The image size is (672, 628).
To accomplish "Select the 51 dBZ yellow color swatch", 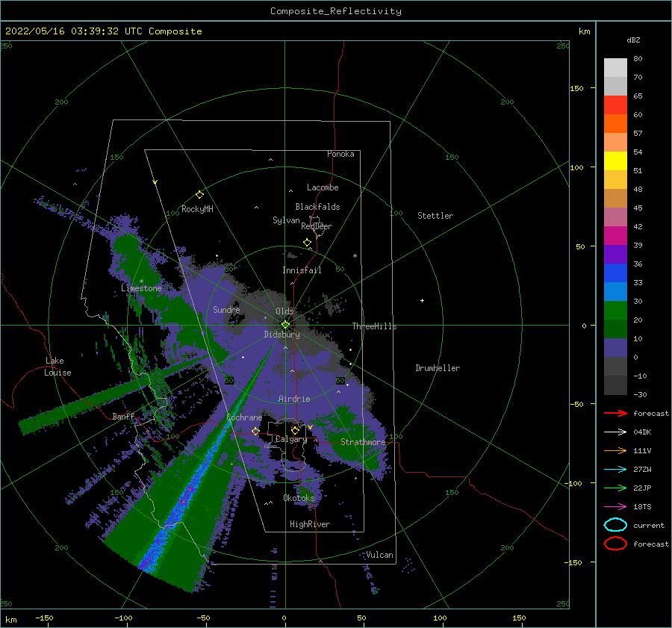I will [615, 161].
